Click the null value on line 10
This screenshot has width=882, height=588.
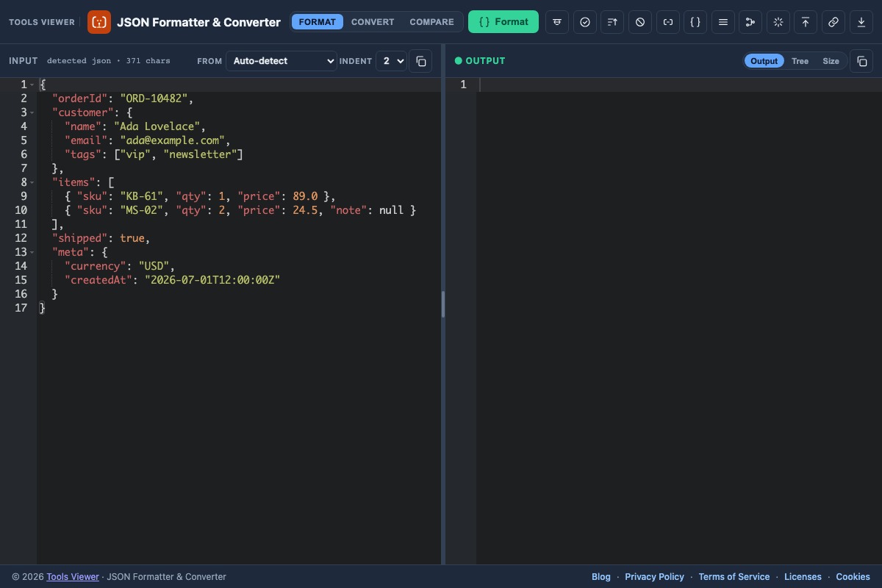tap(391, 210)
